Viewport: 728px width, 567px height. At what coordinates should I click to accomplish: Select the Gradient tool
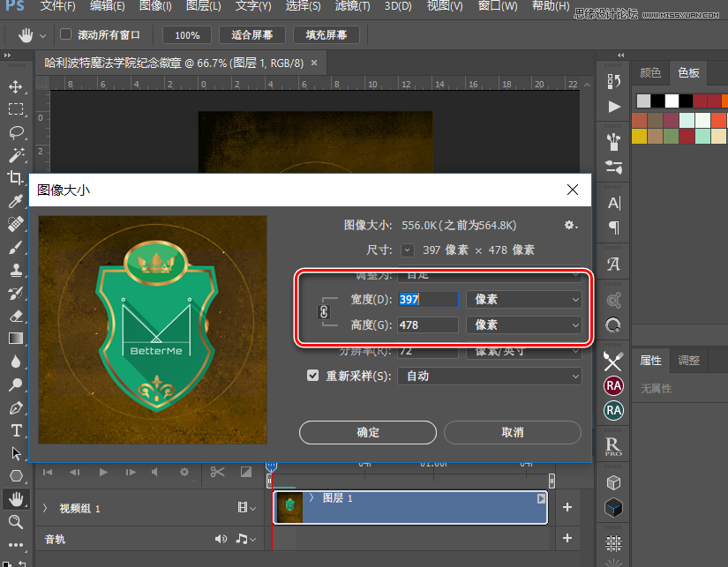(x=16, y=338)
